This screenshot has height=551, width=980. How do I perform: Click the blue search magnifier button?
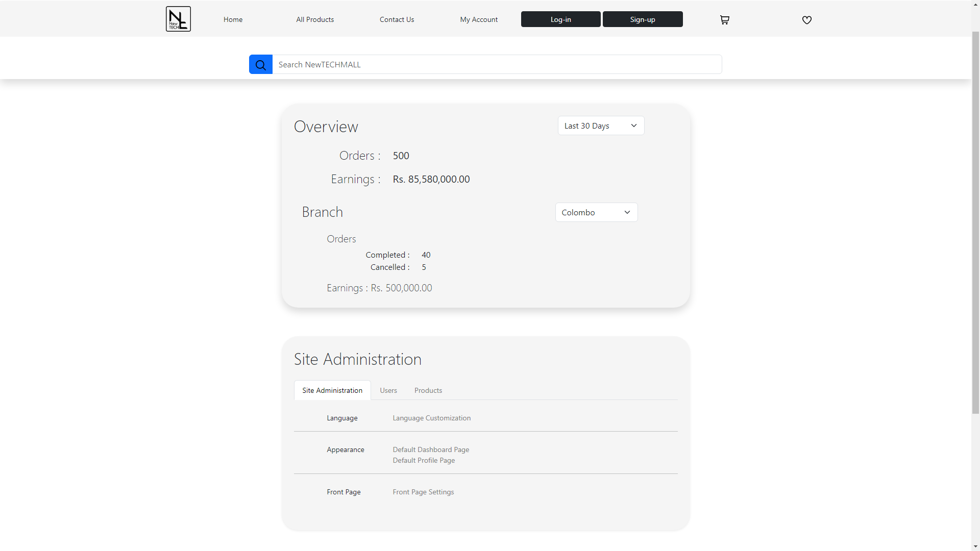[261, 65]
